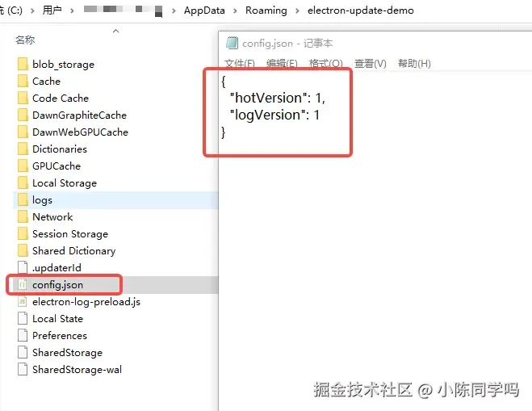Image resolution: width=532 pixels, height=411 pixels.
Task: Click the DawnGraphiteCache folder icon
Action: click(23, 115)
